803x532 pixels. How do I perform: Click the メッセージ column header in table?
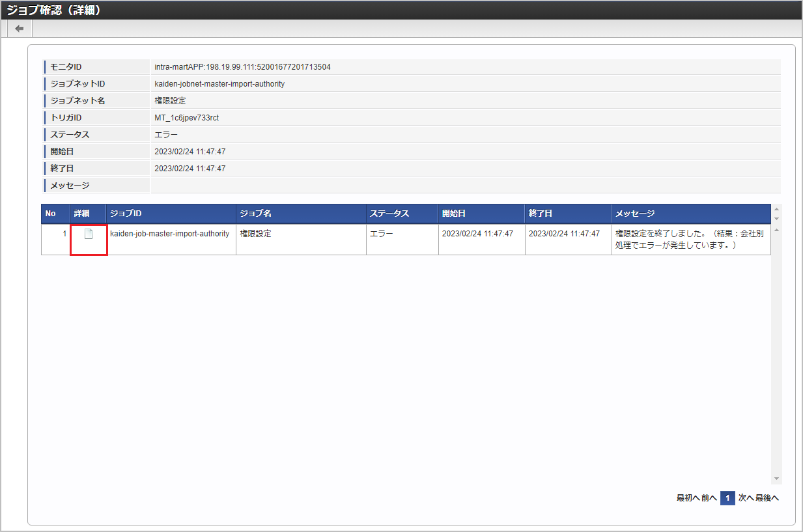point(691,214)
